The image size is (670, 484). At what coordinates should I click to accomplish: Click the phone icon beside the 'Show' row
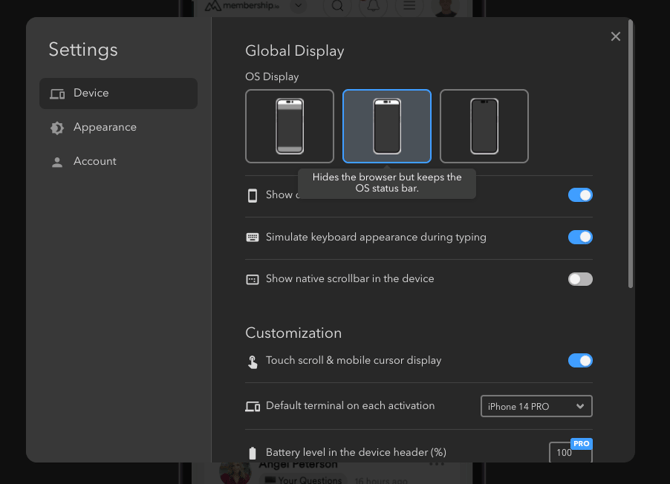coord(253,196)
